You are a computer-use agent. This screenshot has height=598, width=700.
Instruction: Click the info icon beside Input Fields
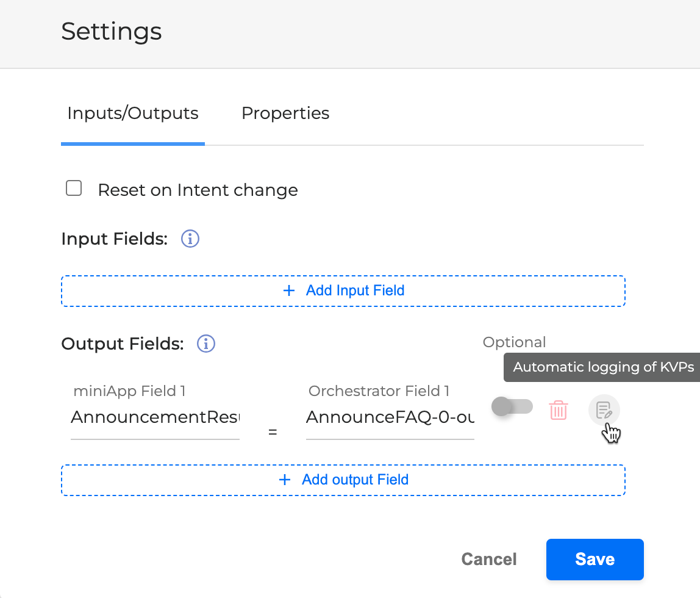pos(190,239)
